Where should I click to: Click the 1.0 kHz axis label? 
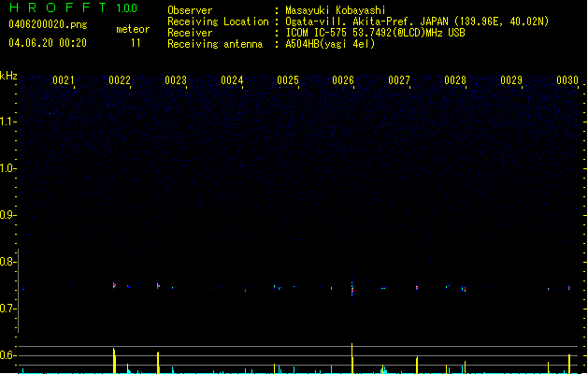[x=8, y=167]
